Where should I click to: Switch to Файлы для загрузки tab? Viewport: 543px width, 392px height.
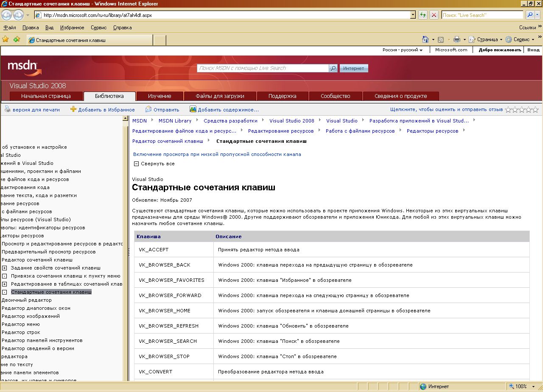pos(220,96)
